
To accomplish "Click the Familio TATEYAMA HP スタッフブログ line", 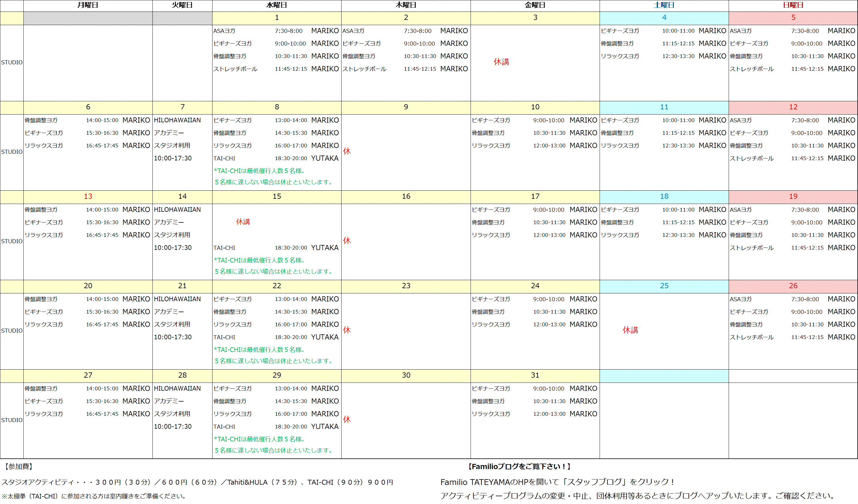I will pyautogui.click(x=557, y=482).
